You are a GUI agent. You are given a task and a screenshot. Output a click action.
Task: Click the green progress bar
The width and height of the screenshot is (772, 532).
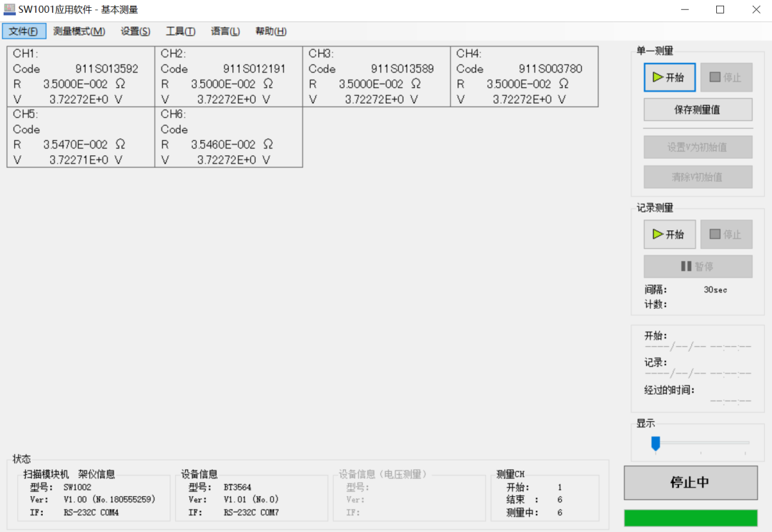[x=690, y=518]
